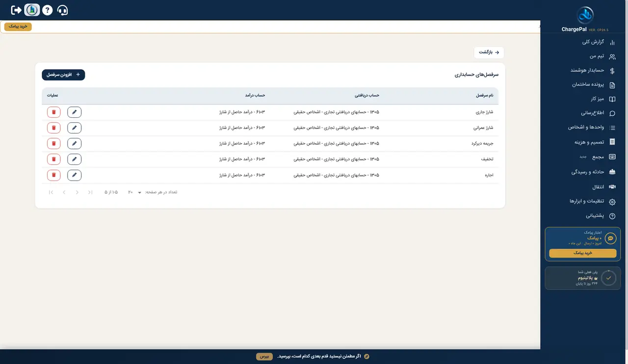The image size is (628, 364).
Task: Open the headset support icon
Action: 63,10
